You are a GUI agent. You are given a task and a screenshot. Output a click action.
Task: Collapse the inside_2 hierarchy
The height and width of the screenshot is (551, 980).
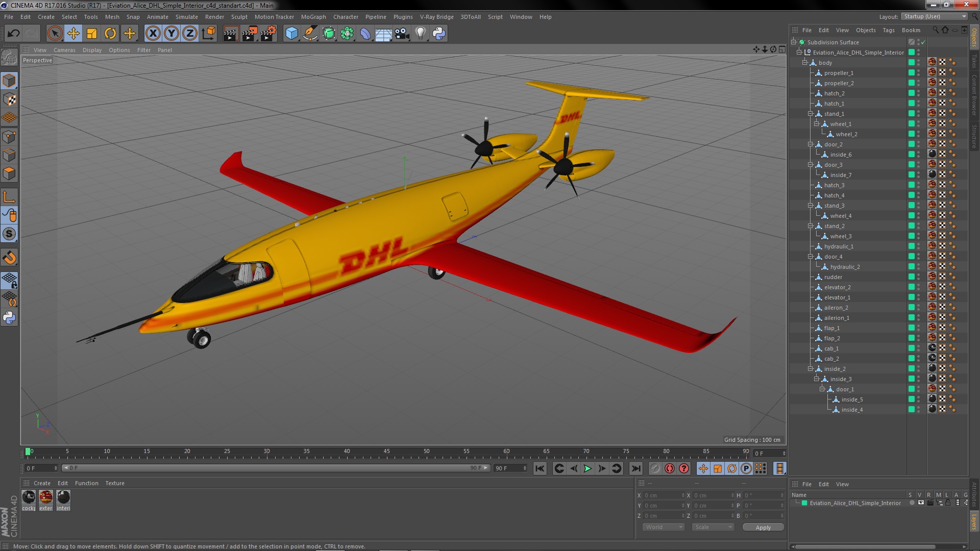coord(811,369)
